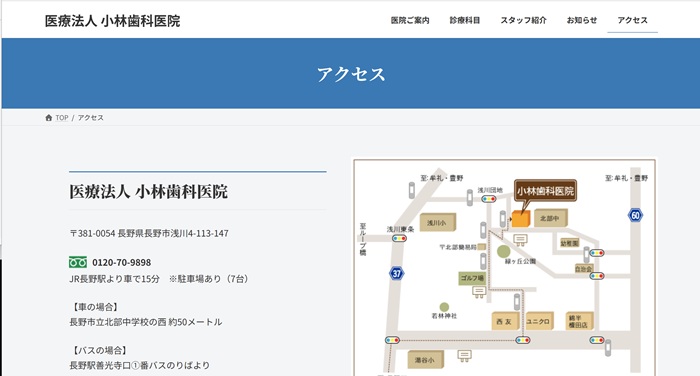The height and width of the screenshot is (376, 700).
Task: Click the traffic light at 浅川団地
Action: pyautogui.click(x=489, y=199)
